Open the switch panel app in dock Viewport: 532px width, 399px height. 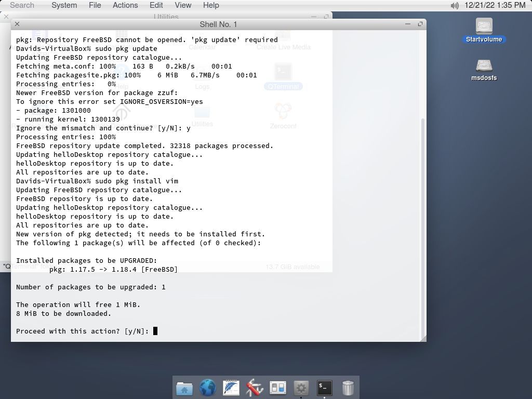[277, 388]
